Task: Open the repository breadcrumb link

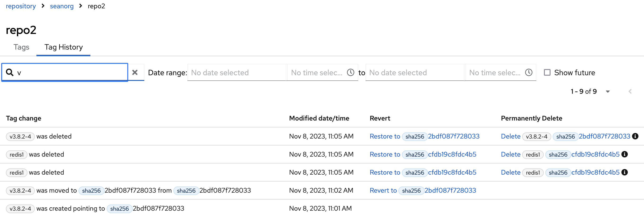Action: pyautogui.click(x=21, y=6)
